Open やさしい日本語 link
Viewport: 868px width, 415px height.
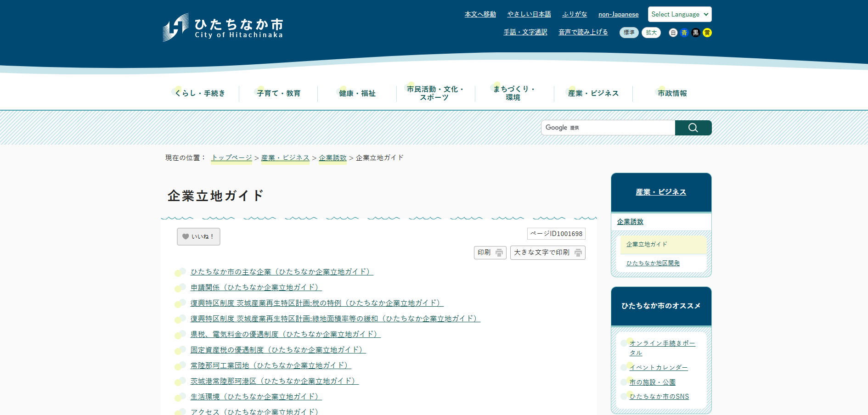click(x=529, y=14)
